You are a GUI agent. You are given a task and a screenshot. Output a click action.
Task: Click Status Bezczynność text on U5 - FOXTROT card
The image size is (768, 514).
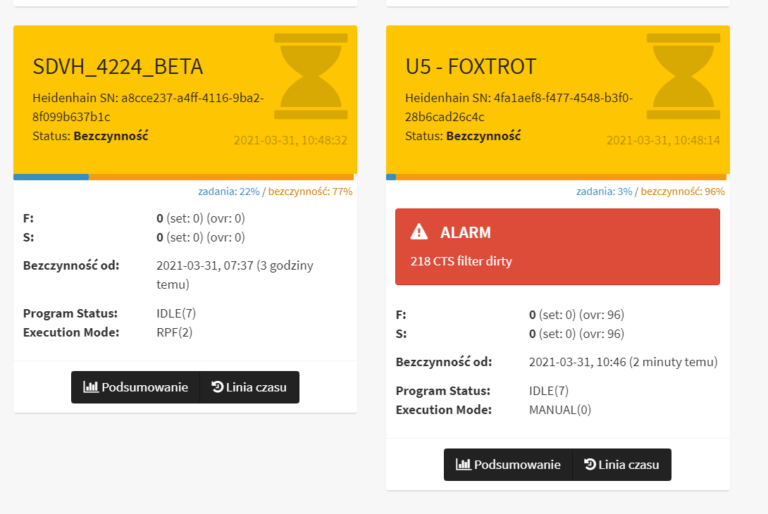[463, 136]
